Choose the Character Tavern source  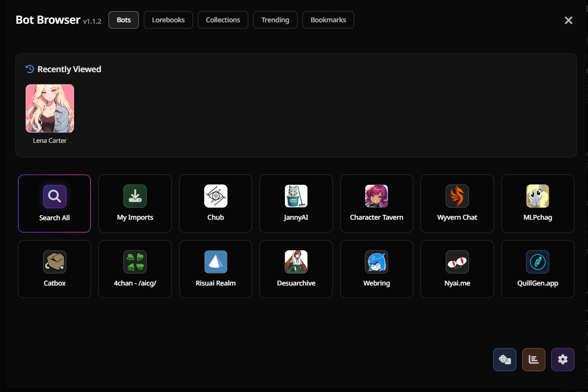(377, 203)
